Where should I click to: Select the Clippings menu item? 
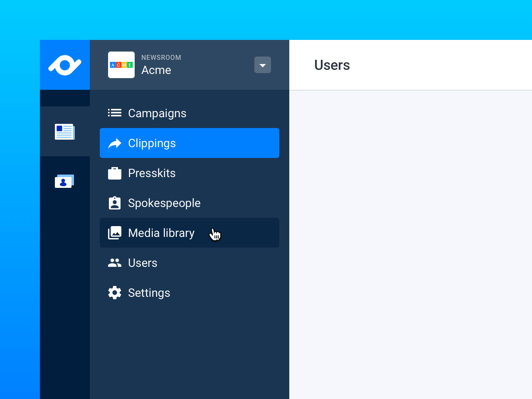190,143
